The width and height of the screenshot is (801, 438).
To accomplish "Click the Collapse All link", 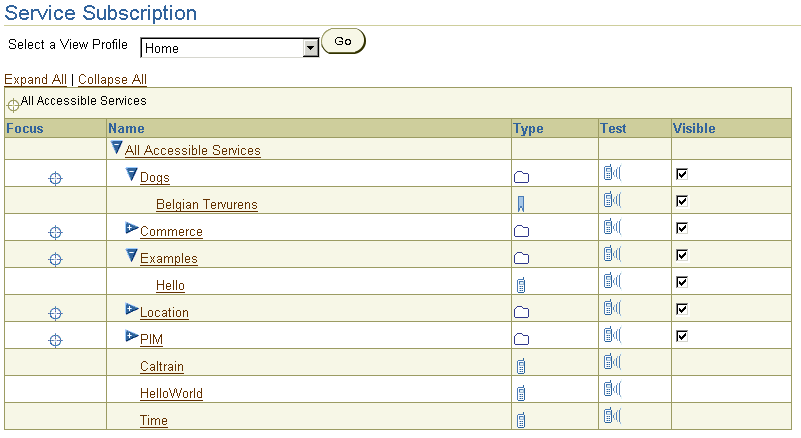I will [x=112, y=79].
